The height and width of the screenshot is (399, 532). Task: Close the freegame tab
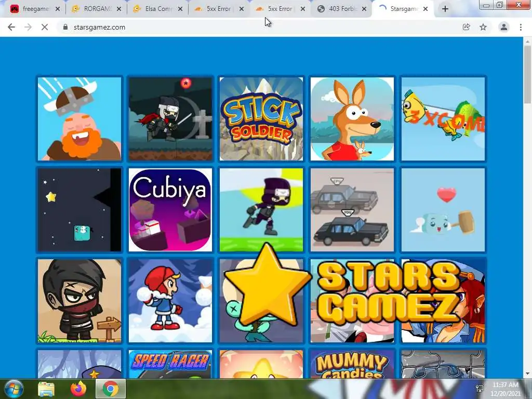[x=58, y=9]
